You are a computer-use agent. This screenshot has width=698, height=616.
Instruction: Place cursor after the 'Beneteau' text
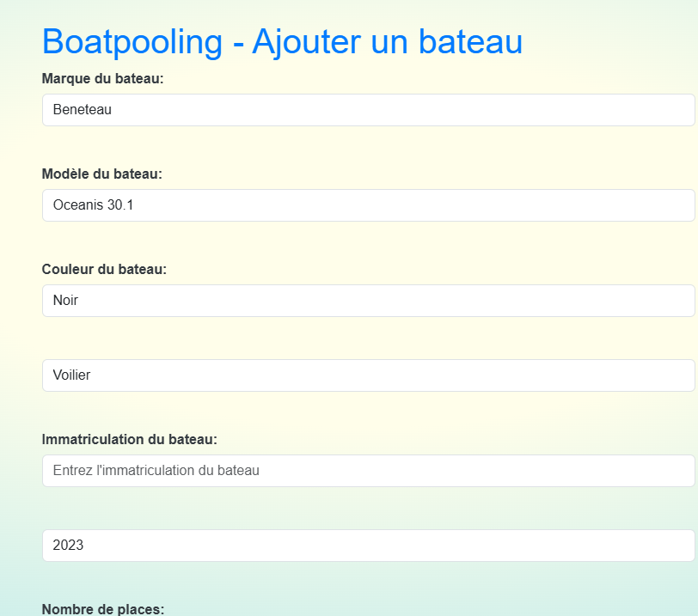click(113, 110)
